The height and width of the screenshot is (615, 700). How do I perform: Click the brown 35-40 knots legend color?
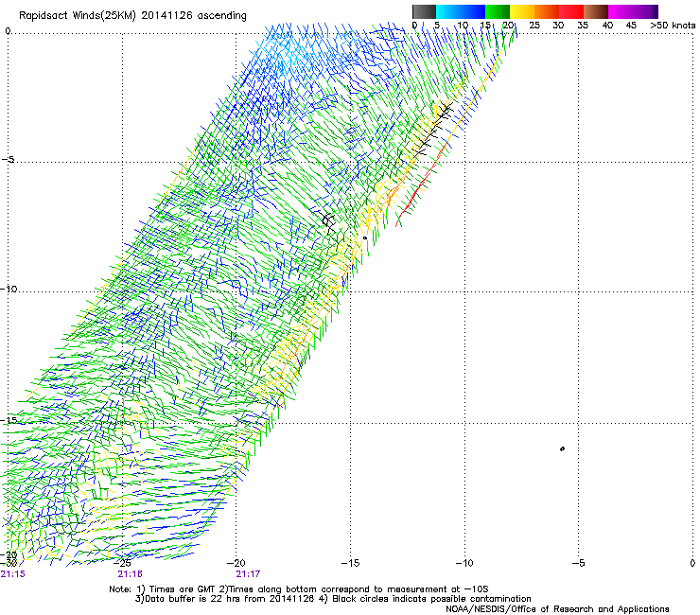[x=596, y=11]
